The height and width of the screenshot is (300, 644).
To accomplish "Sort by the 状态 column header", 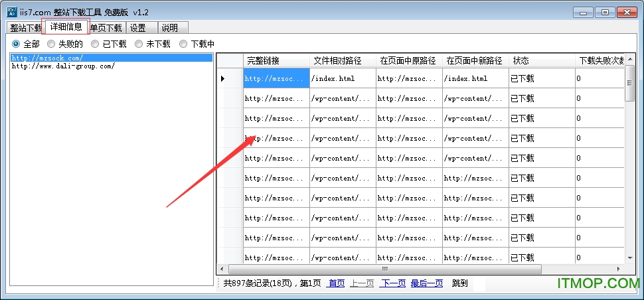I will coord(542,61).
